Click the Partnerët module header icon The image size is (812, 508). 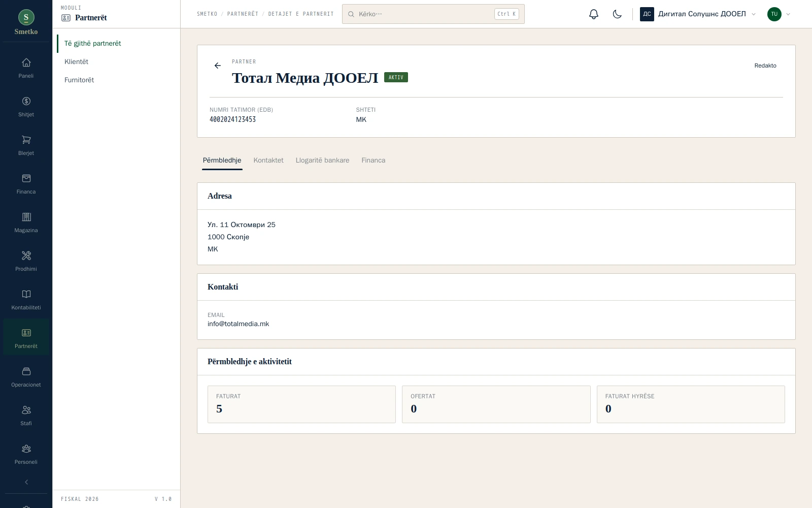pyautogui.click(x=66, y=18)
